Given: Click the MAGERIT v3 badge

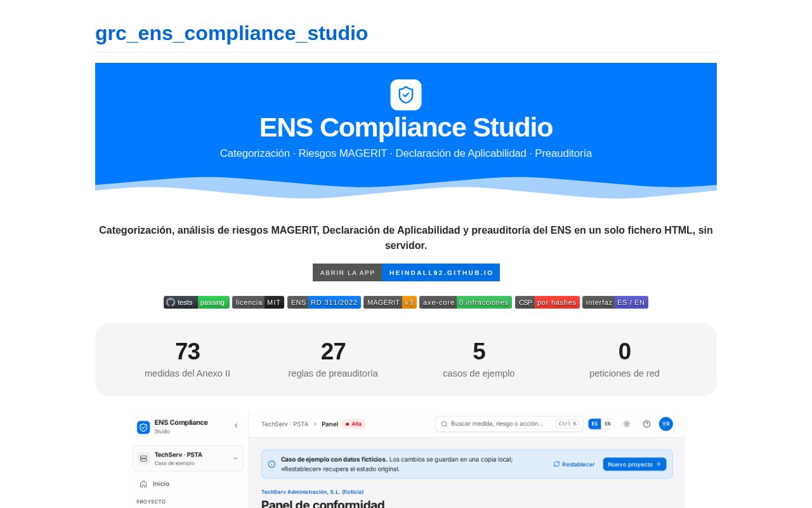Looking at the screenshot, I should coord(390,302).
